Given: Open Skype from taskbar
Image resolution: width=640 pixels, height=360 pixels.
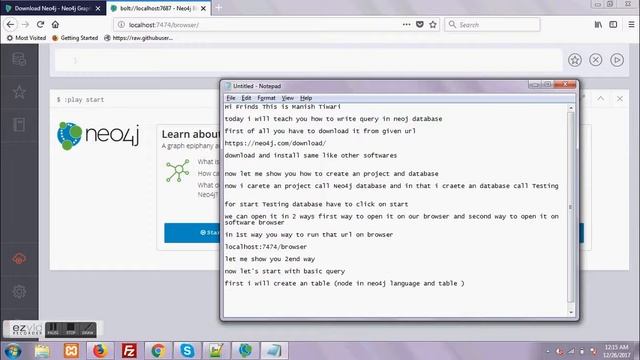Looking at the screenshot, I should (187, 351).
